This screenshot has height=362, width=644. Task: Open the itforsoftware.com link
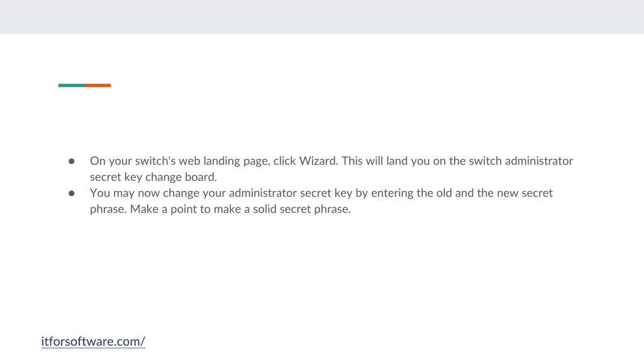pyautogui.click(x=93, y=341)
